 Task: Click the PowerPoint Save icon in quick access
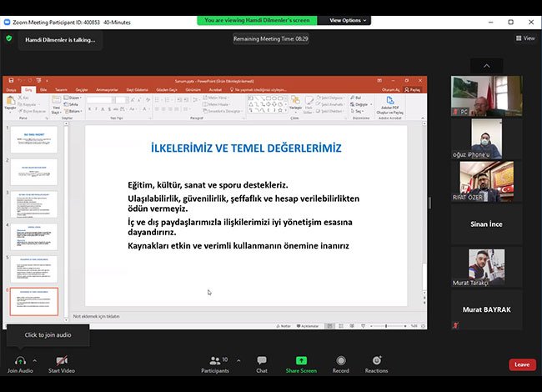click(x=11, y=81)
